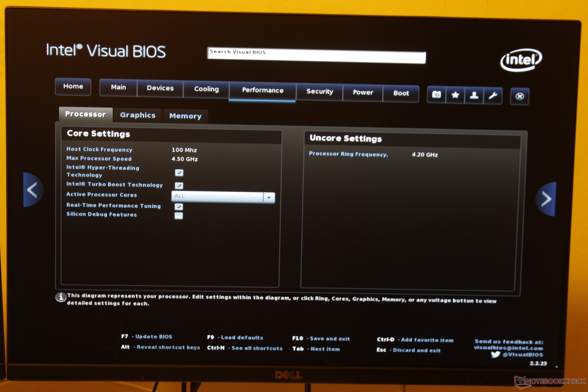Go to the Security tab
The height and width of the screenshot is (392, 588).
(x=320, y=92)
